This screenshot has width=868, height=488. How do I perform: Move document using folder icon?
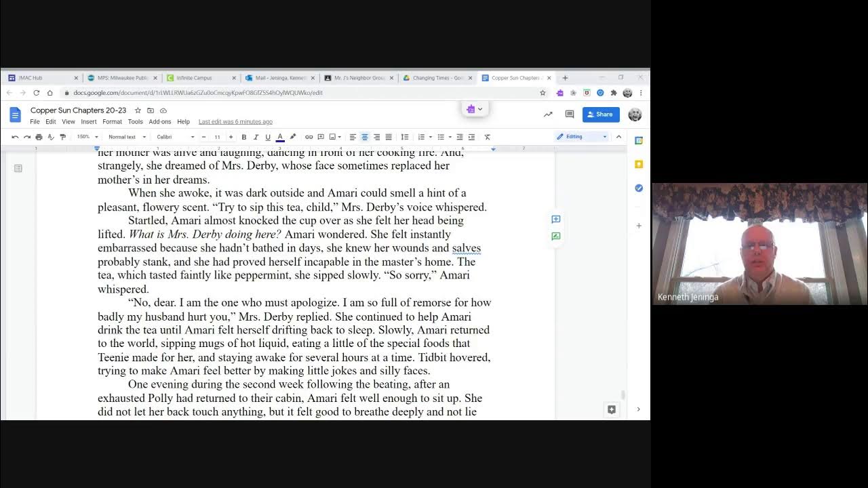tap(151, 110)
